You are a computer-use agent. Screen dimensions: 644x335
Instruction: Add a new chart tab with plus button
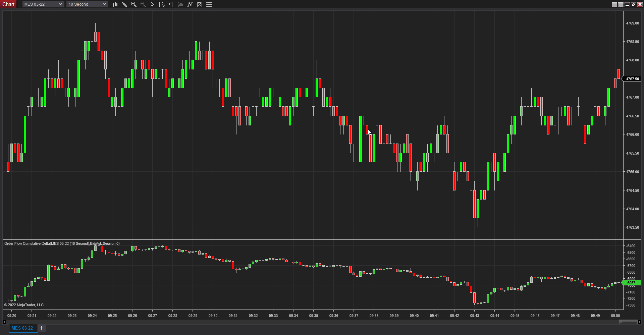coord(42,328)
